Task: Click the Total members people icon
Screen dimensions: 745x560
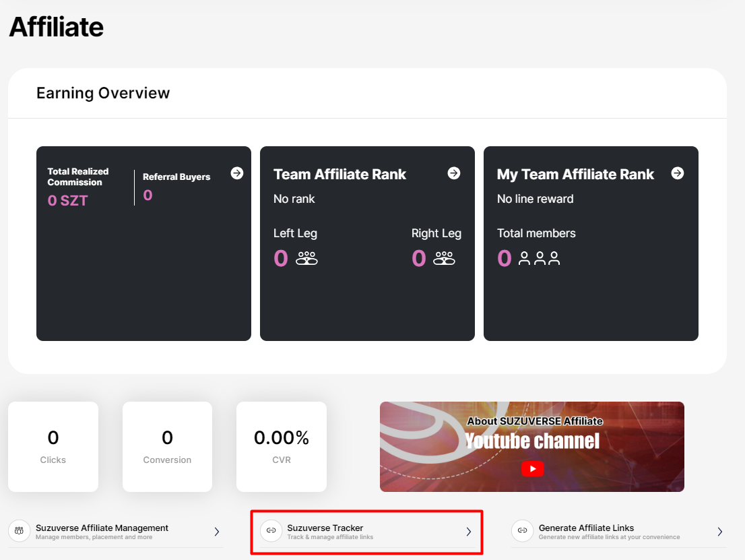Action: coord(539,258)
